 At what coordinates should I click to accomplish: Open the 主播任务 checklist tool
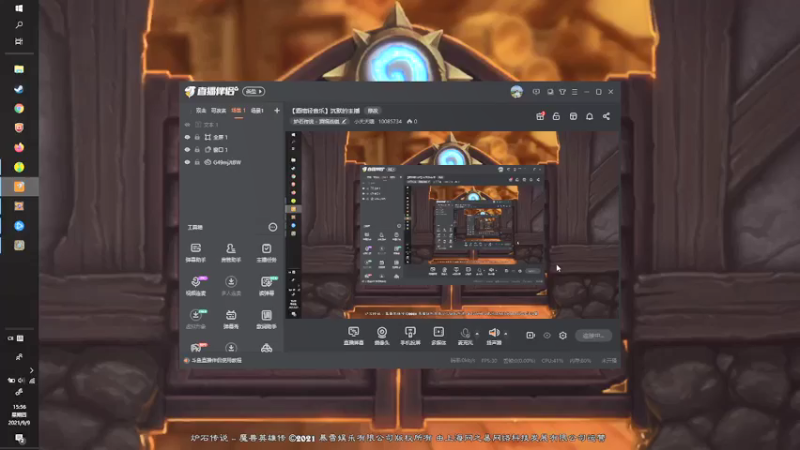tap(266, 253)
